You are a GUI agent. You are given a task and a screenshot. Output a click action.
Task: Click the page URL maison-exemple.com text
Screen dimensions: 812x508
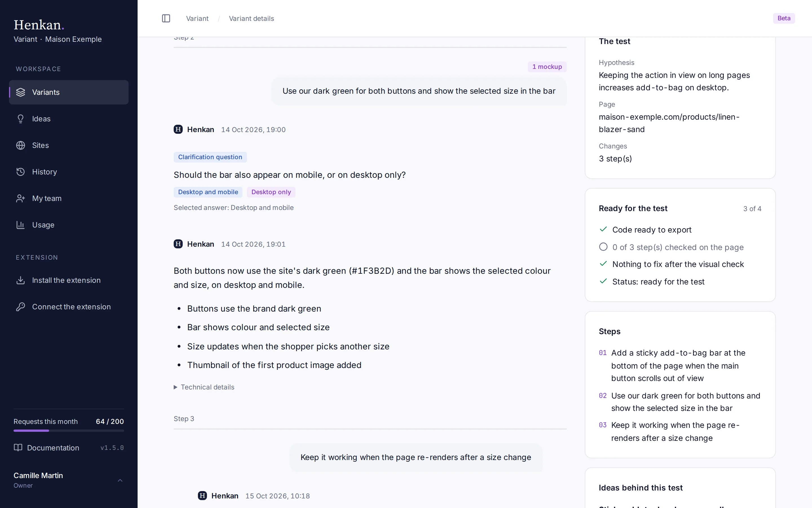669,123
